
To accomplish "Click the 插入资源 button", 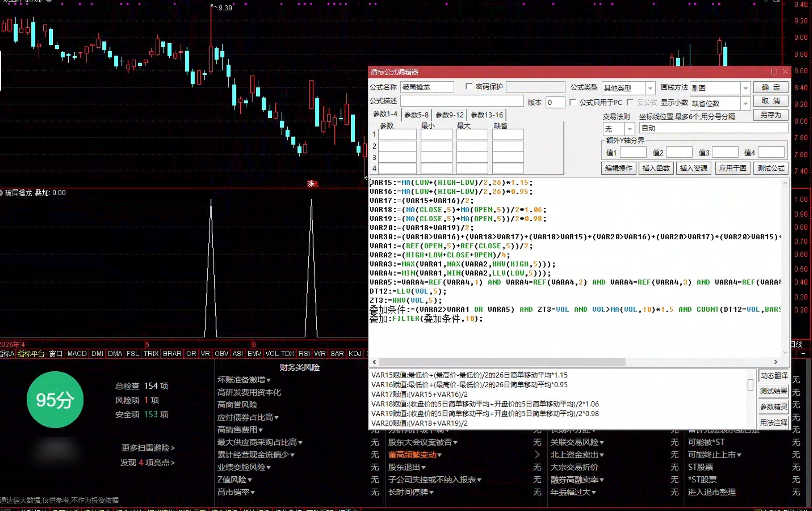I will click(694, 168).
